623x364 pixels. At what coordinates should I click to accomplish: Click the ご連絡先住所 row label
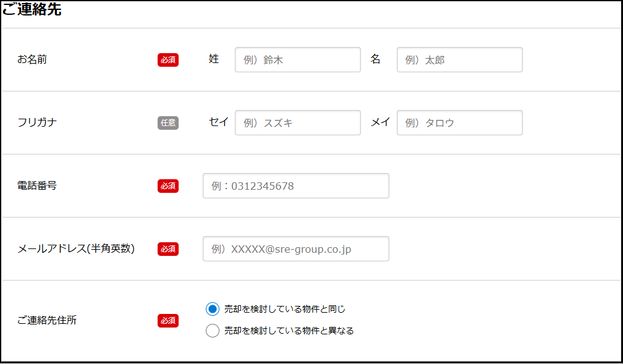(47, 321)
